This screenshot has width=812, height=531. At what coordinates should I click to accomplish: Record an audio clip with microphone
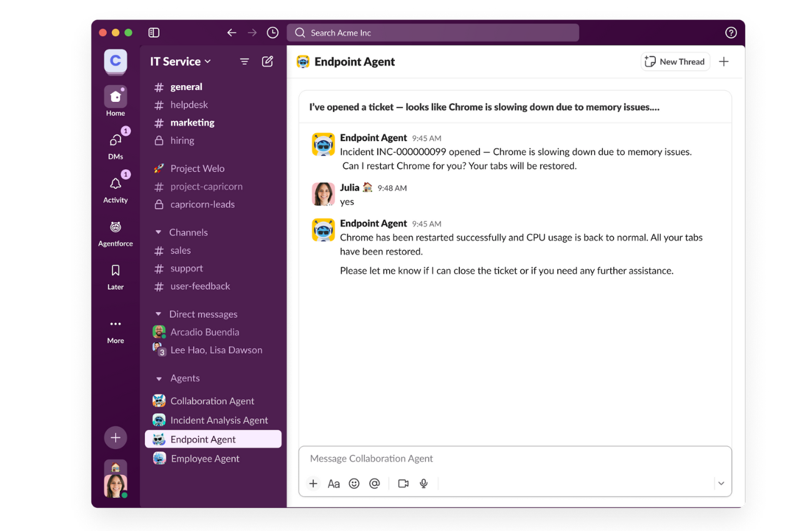pos(423,484)
